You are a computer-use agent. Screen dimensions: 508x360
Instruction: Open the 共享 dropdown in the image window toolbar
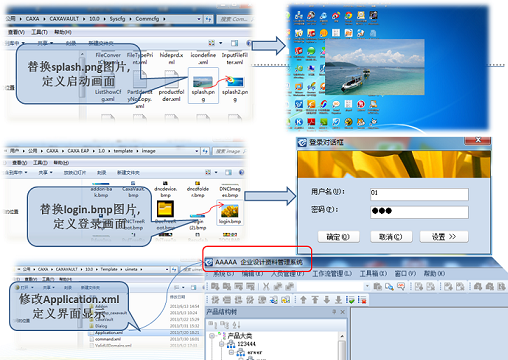pos(45,173)
